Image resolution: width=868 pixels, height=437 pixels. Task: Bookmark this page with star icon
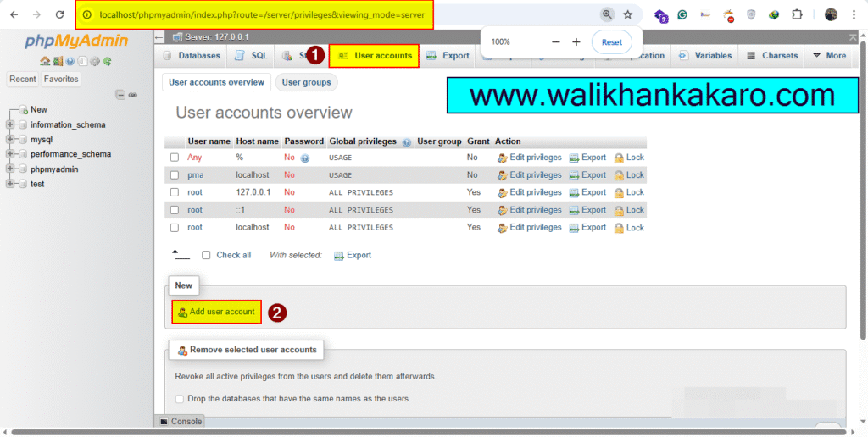[x=628, y=15]
